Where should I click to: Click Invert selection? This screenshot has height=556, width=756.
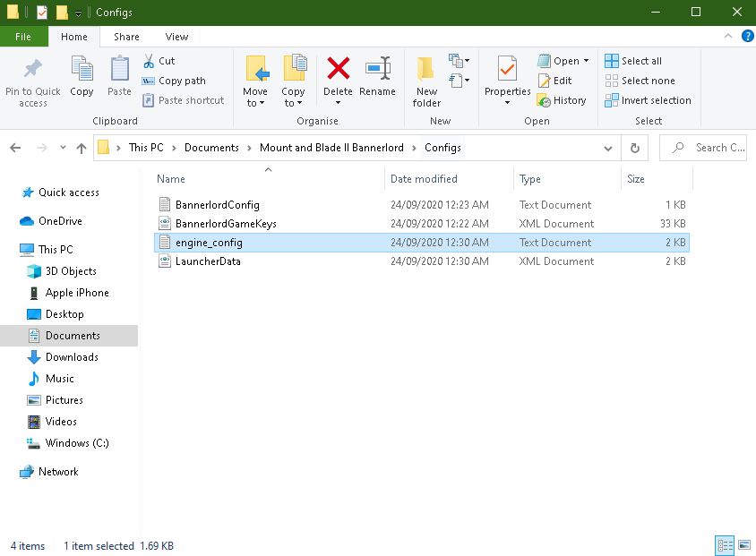(648, 100)
